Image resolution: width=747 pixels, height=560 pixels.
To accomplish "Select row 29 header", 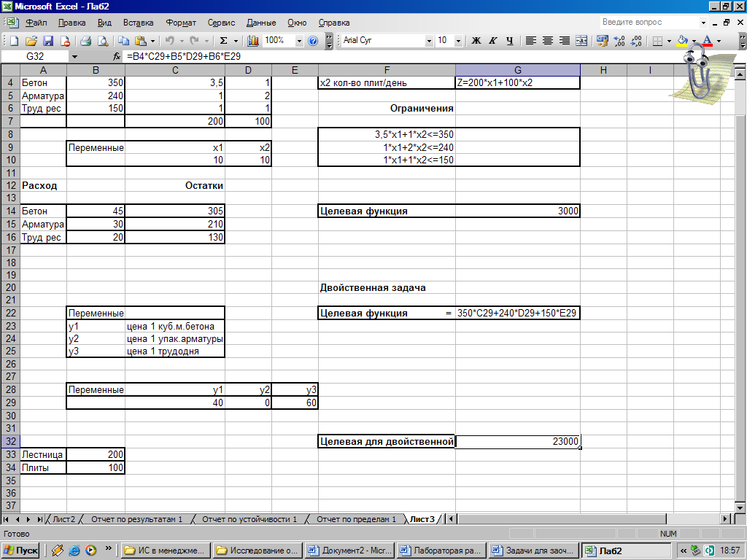I will pos(10,402).
